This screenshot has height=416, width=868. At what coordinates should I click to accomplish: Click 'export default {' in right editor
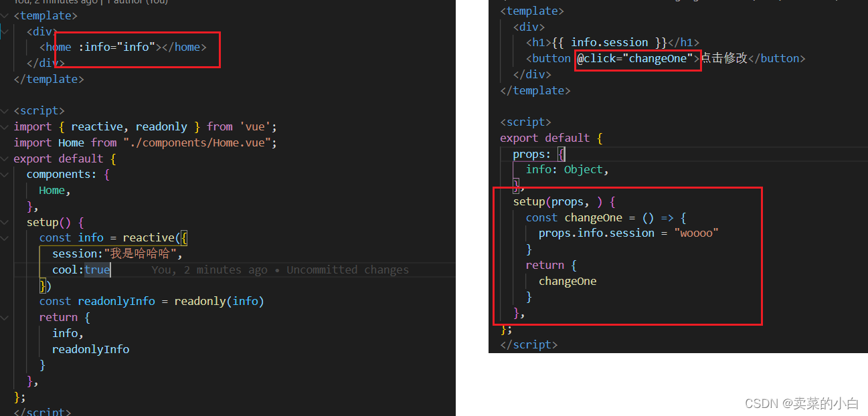pos(551,138)
